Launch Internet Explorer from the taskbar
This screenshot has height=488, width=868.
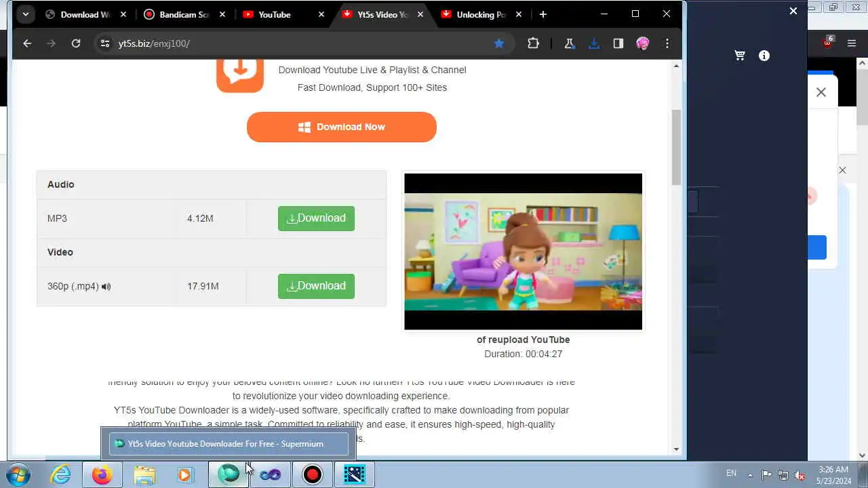[61, 474]
